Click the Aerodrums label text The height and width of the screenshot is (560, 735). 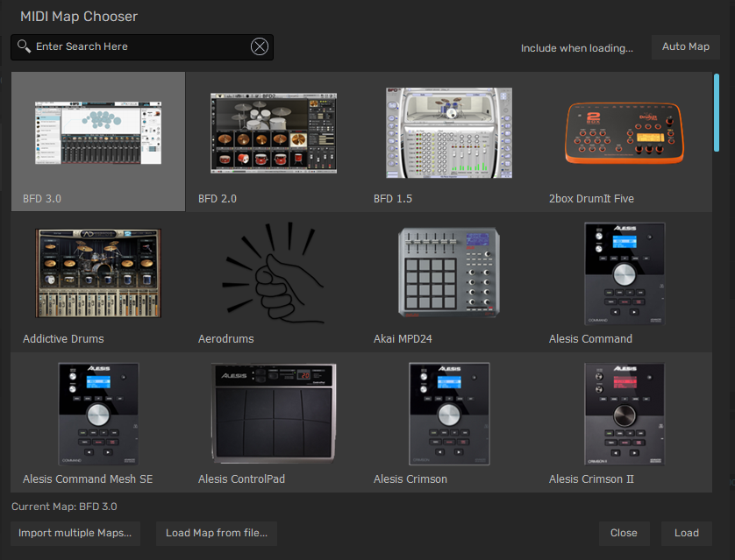tap(226, 338)
